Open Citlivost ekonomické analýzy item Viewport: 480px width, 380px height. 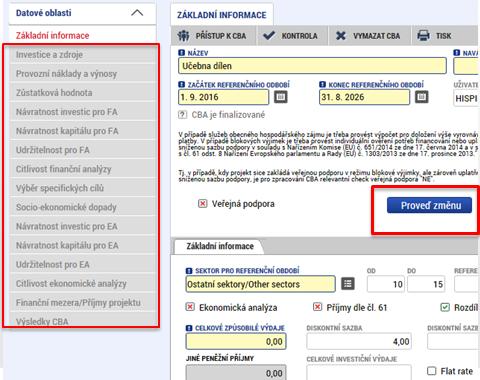(83, 283)
